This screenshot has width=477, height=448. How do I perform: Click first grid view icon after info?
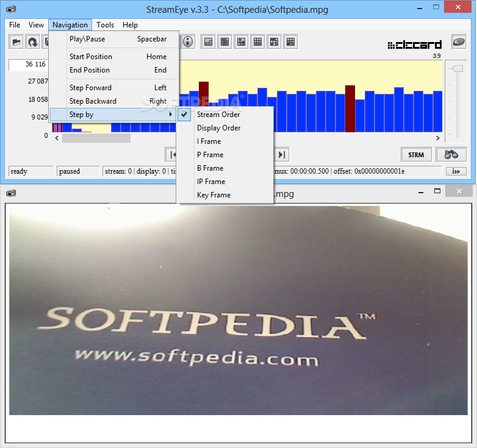coord(209,42)
